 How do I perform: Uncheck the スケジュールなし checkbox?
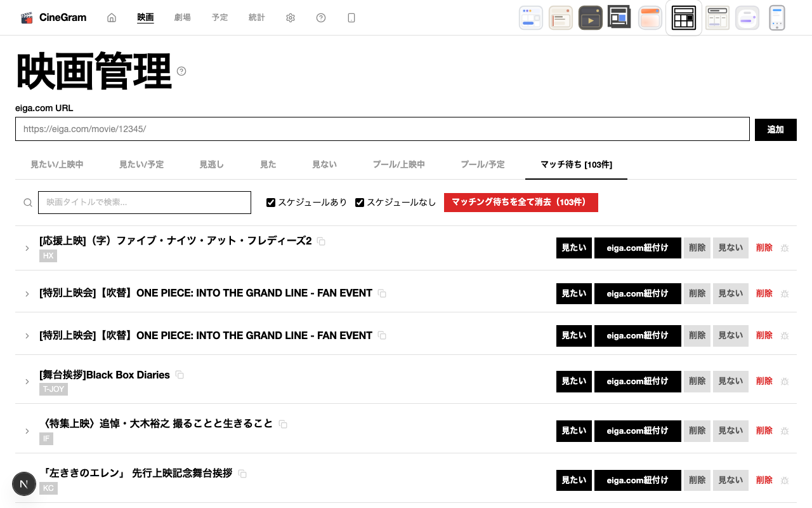pyautogui.click(x=360, y=203)
